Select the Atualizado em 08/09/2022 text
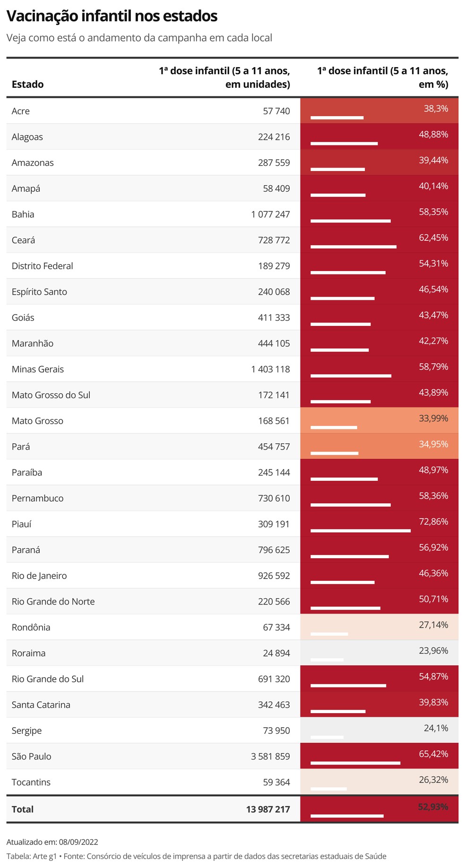 (52, 842)
